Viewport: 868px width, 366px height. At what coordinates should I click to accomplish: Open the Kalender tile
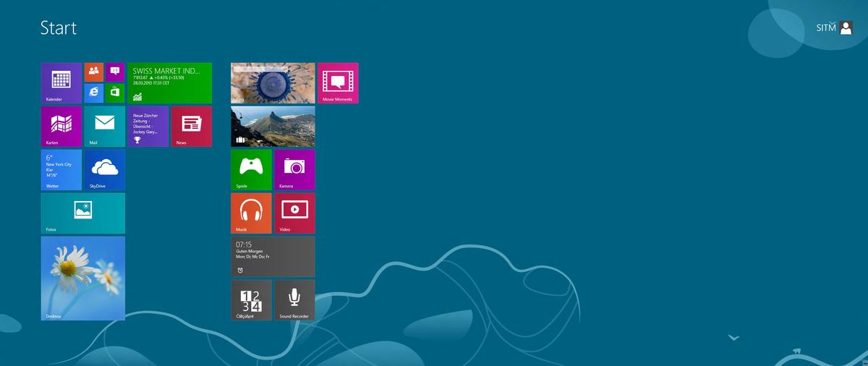tap(61, 83)
